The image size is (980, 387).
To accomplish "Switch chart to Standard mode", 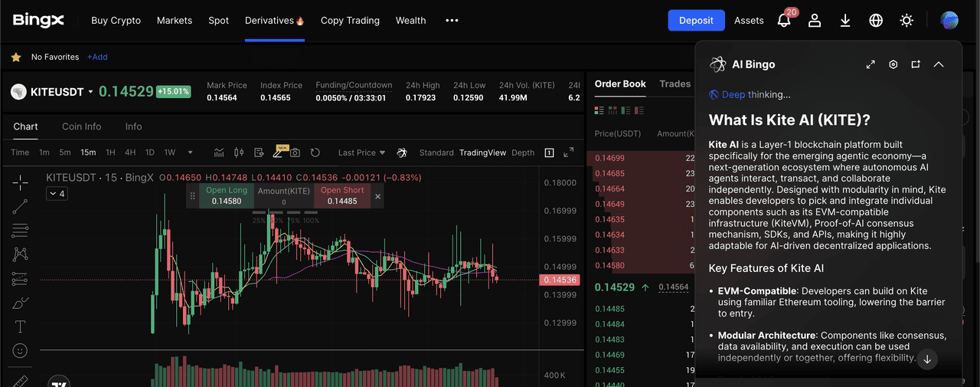I will pyautogui.click(x=436, y=153).
